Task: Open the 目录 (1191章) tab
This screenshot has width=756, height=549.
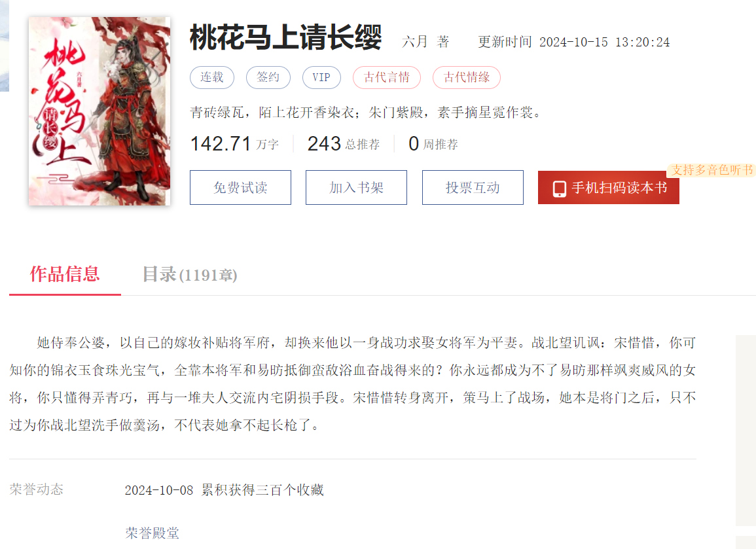Action: pyautogui.click(x=189, y=275)
